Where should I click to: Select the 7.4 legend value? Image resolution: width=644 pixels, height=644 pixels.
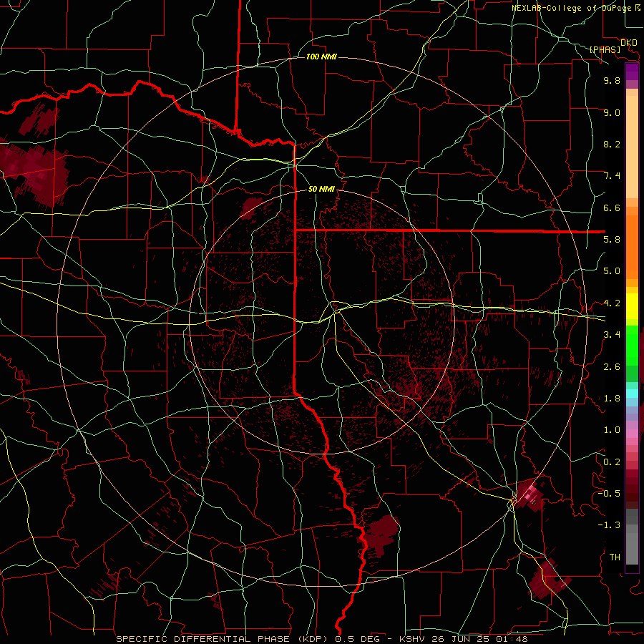(x=612, y=176)
